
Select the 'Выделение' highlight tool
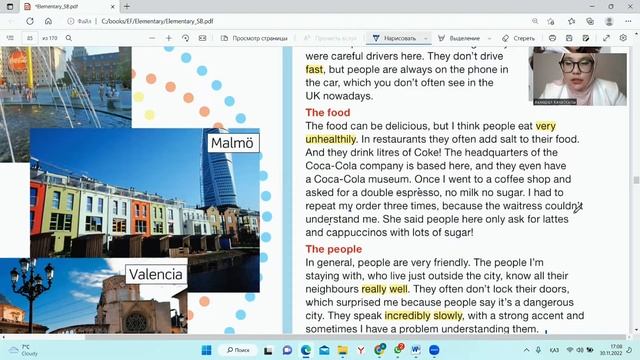point(459,38)
